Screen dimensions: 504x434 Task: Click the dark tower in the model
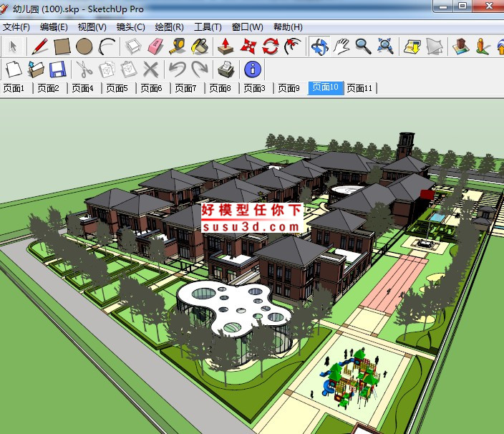(405, 145)
